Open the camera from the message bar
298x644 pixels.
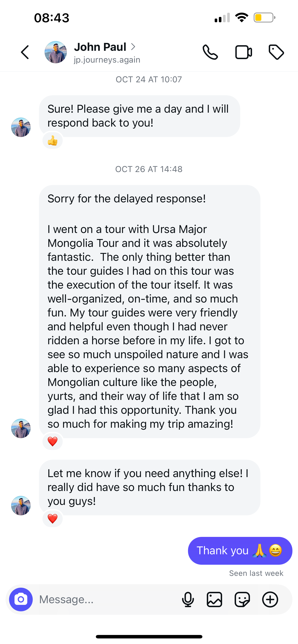(21, 599)
